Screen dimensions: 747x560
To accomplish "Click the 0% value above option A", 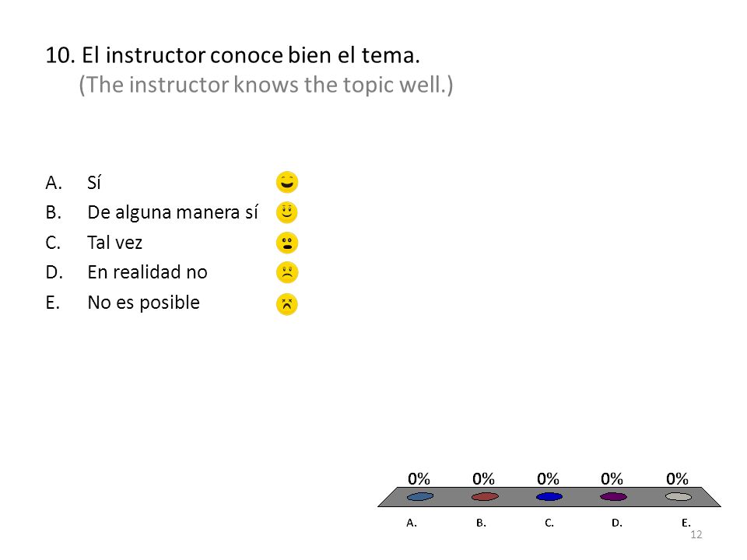I will [419, 478].
